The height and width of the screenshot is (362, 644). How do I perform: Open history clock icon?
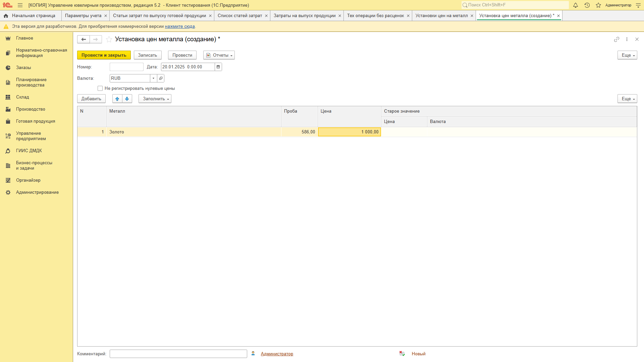pos(587,5)
